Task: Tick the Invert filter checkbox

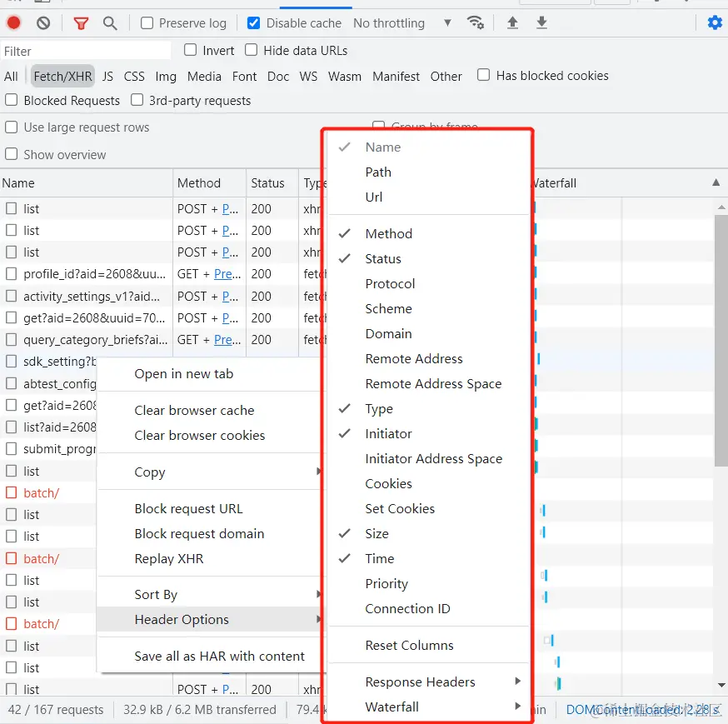Action: [191, 50]
